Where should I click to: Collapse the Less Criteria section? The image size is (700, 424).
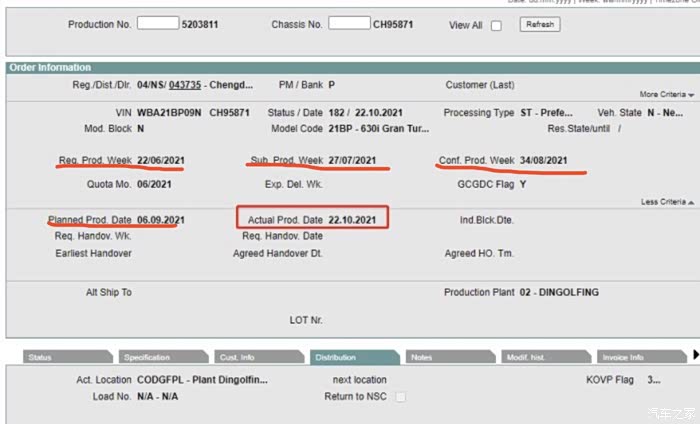667,202
